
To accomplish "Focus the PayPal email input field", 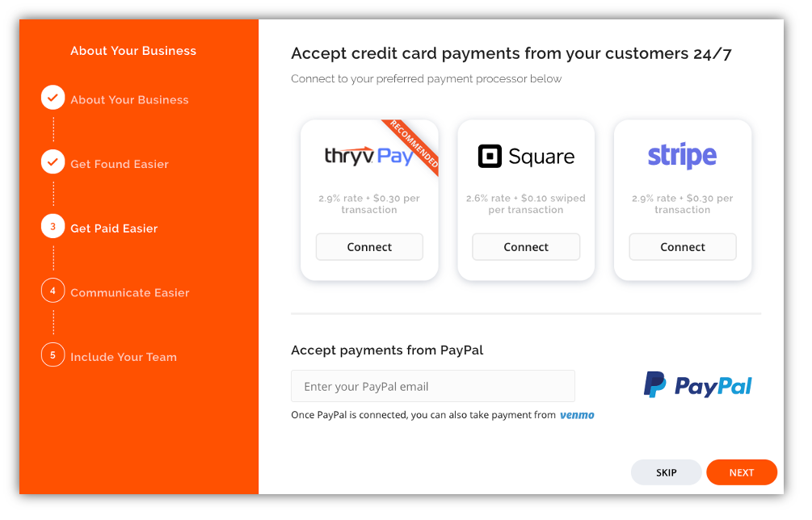I will [433, 386].
